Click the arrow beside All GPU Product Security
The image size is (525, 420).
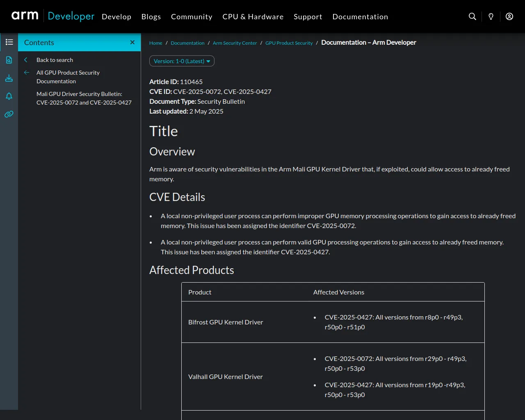[x=27, y=73]
